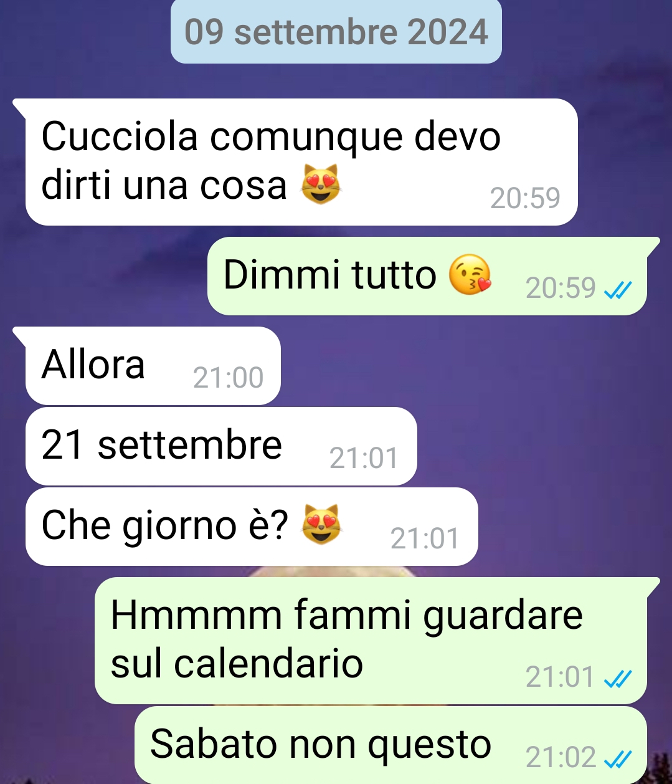Tap the 21:00 timestamp on "Allora"

click(x=229, y=378)
